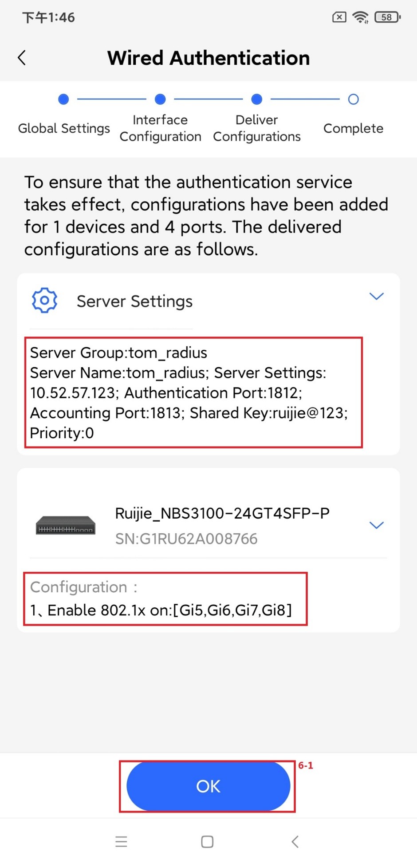
Task: Select the Interface Configuration step dot
Action: (160, 99)
